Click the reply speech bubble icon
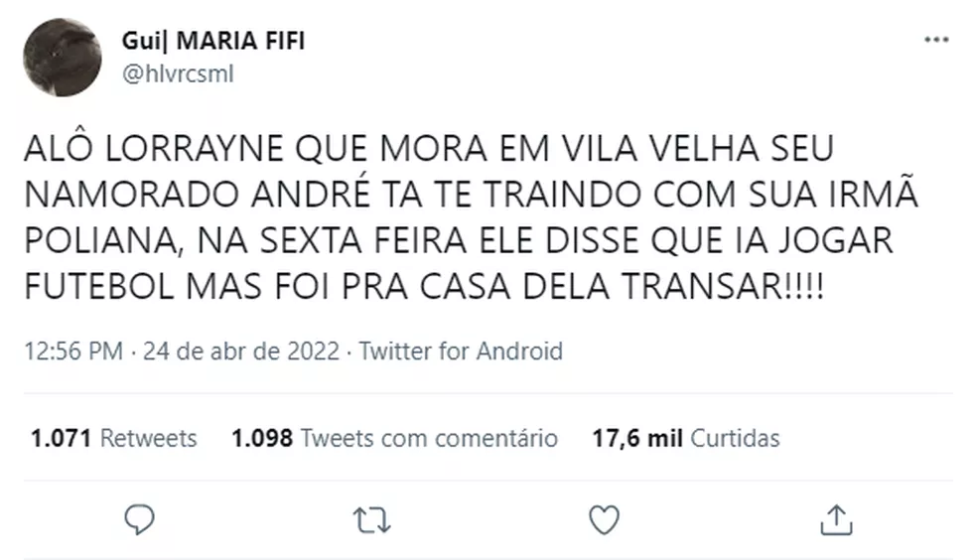 coord(141,518)
